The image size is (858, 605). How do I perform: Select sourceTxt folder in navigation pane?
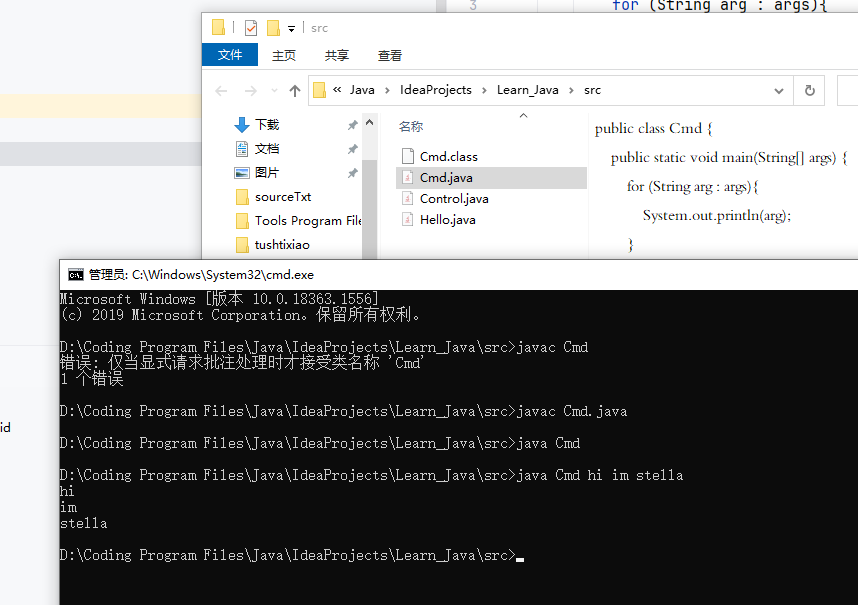(283, 197)
